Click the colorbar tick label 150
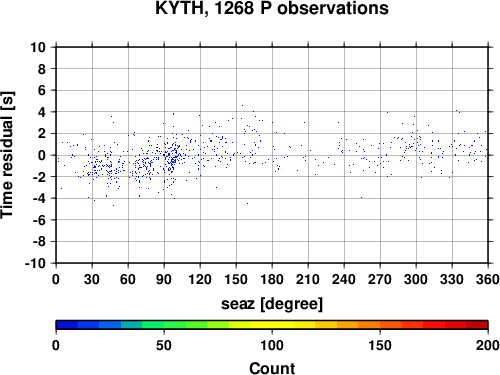 pos(380,345)
